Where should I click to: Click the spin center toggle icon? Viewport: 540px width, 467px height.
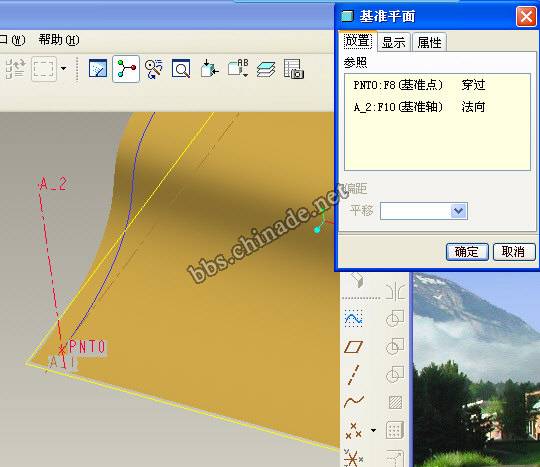click(x=126, y=69)
